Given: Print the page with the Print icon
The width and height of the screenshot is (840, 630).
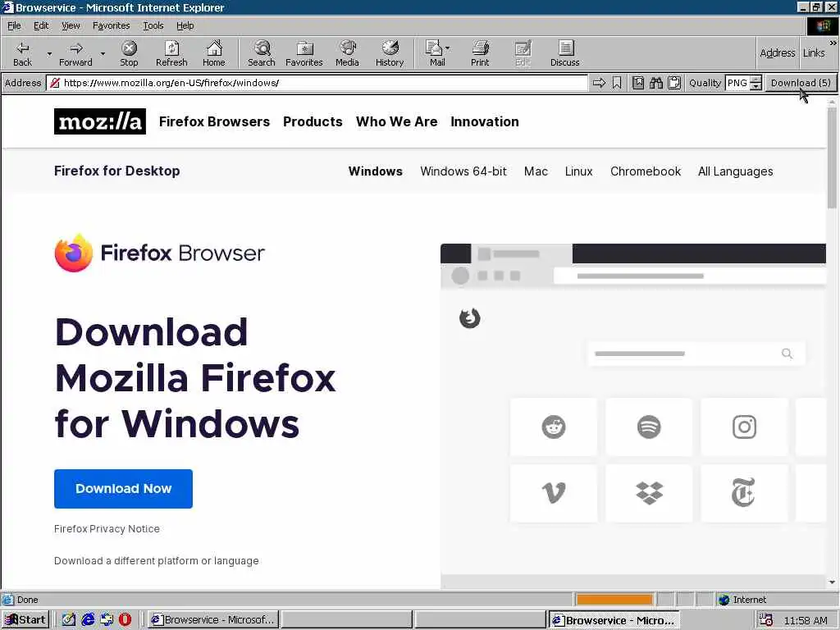Looking at the screenshot, I should click(x=480, y=53).
